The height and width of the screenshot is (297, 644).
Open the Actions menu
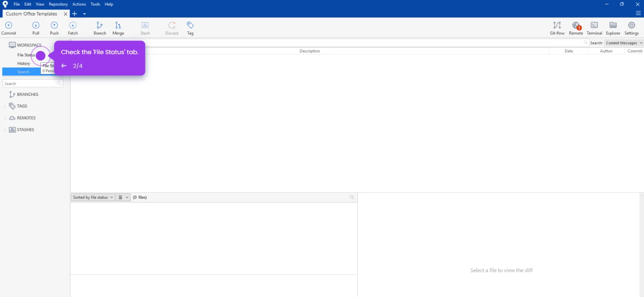[x=79, y=4]
